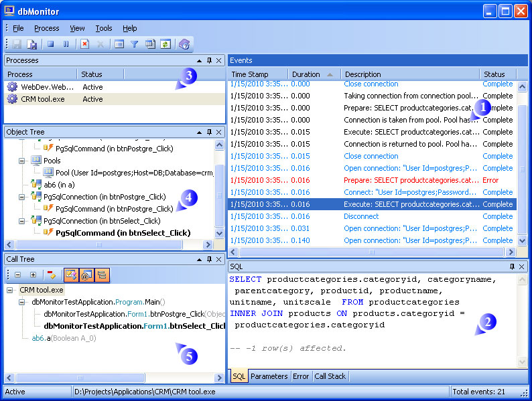Click the gear icon beside WebDev.Web process
The height and width of the screenshot is (401, 532).
[x=12, y=87]
